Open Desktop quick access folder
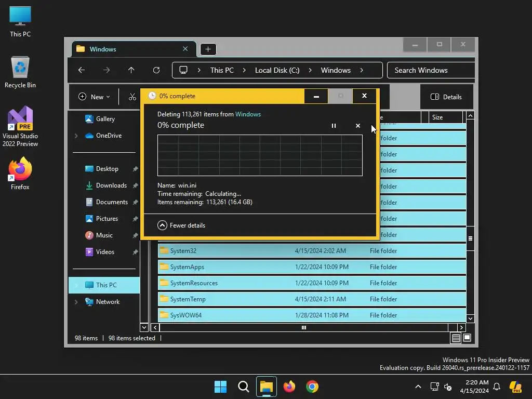 pyautogui.click(x=102, y=169)
